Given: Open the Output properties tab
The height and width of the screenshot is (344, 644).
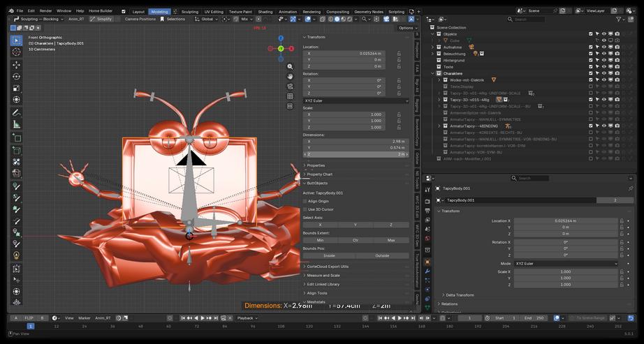Looking at the screenshot, I should click(x=427, y=210).
